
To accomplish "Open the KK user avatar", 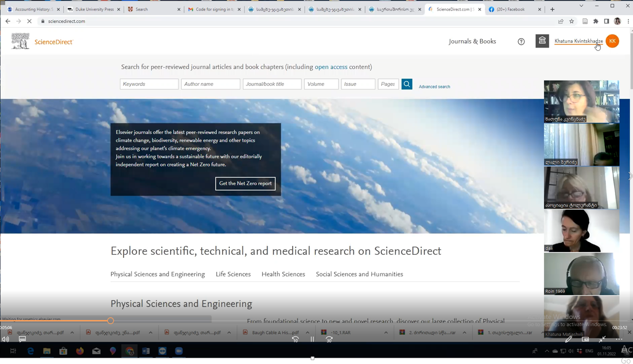I will point(612,41).
